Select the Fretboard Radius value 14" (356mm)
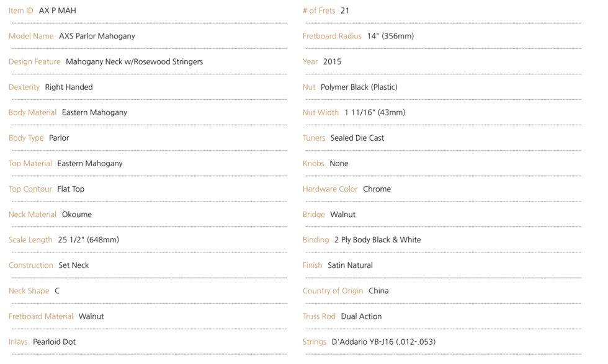 pos(390,36)
